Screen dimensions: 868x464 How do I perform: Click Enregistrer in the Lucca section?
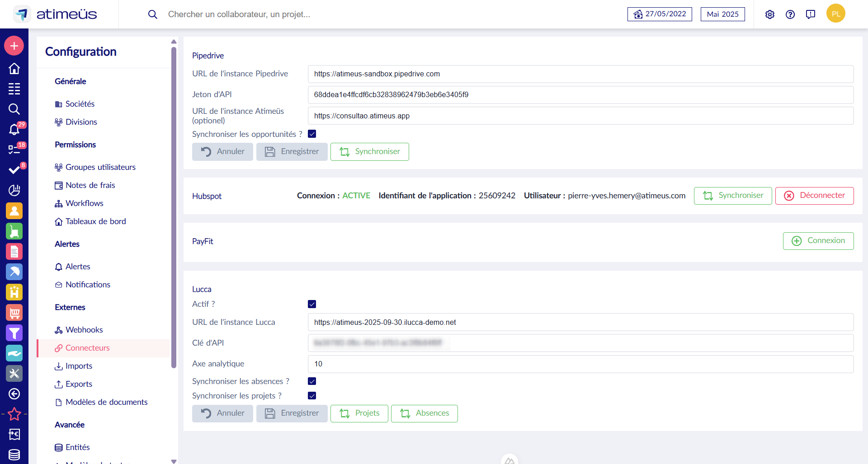coord(292,413)
